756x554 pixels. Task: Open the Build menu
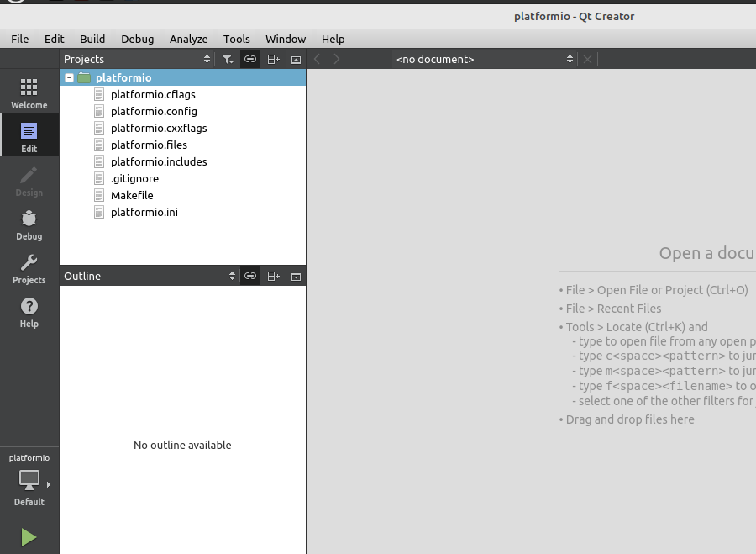92,39
